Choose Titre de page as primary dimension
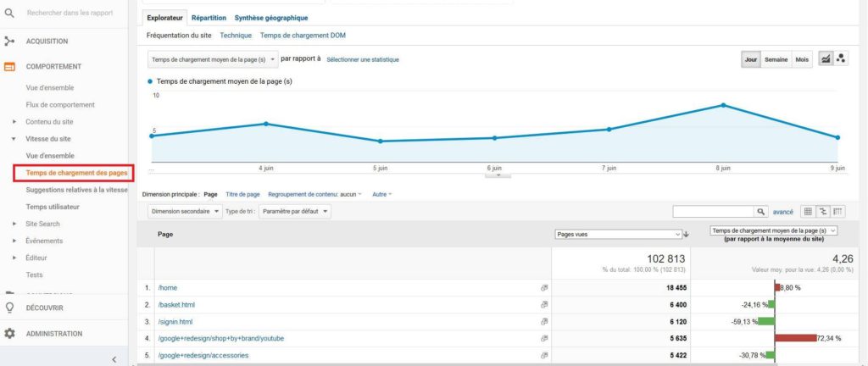Viewport: 868px width, 366px height. pyautogui.click(x=242, y=195)
